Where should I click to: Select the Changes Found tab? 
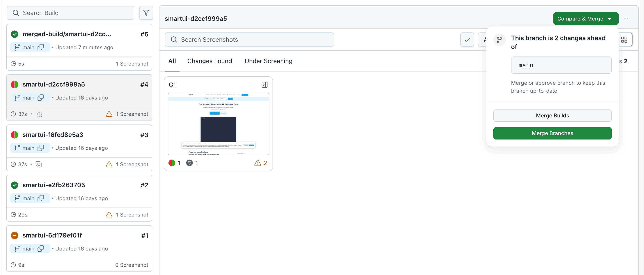tap(210, 61)
